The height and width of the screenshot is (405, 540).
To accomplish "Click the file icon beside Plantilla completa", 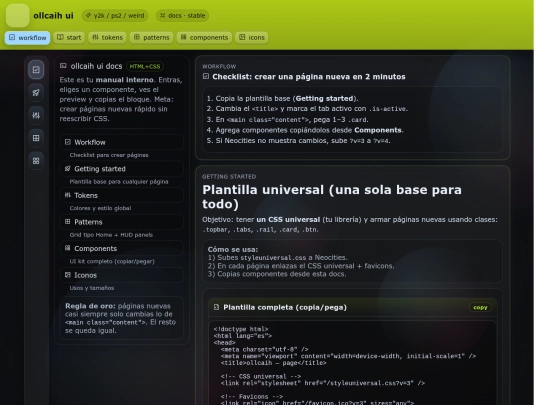I will pos(216,307).
